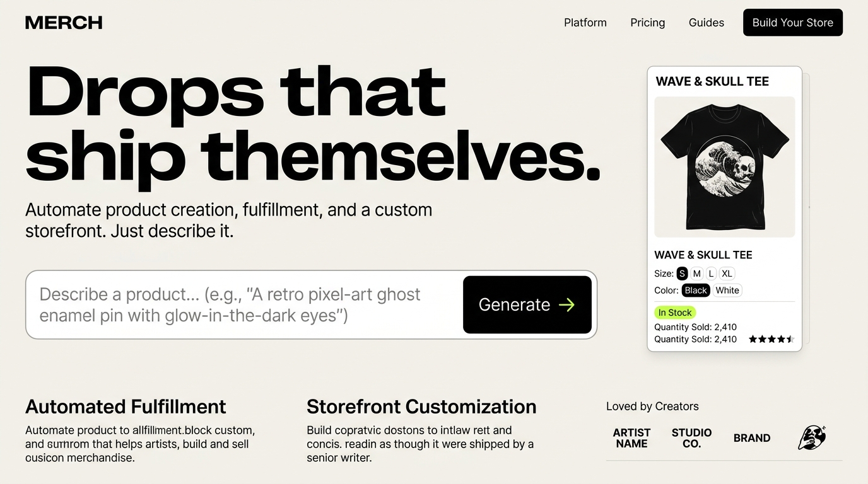Select size S on the tee
This screenshot has height=484, width=868.
coord(682,274)
